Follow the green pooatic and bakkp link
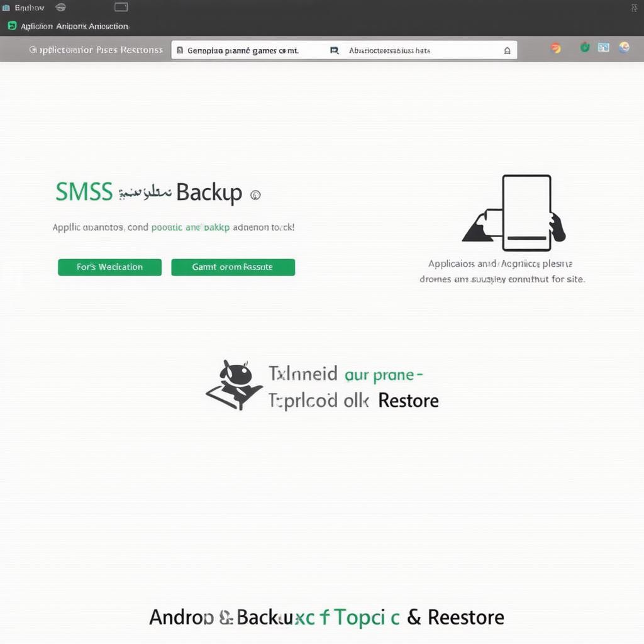The width and height of the screenshot is (644, 644). click(x=190, y=227)
